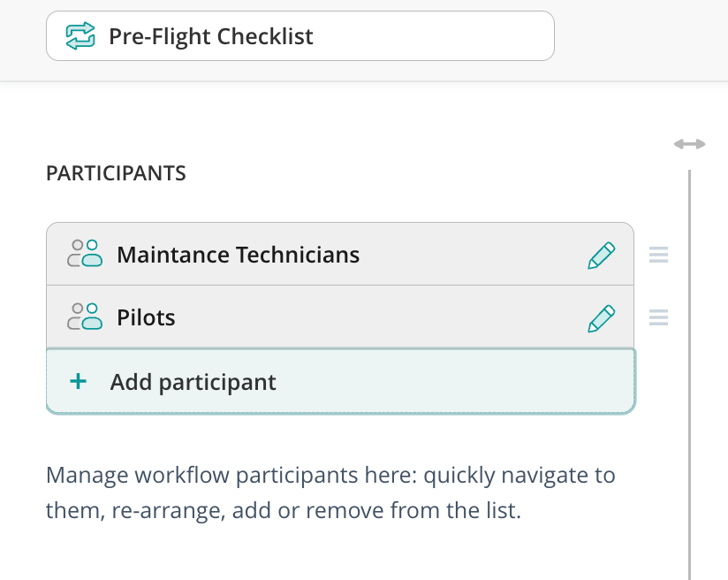Image resolution: width=728 pixels, height=580 pixels.
Task: Click the reorder handle next to Pilots
Action: click(658, 318)
